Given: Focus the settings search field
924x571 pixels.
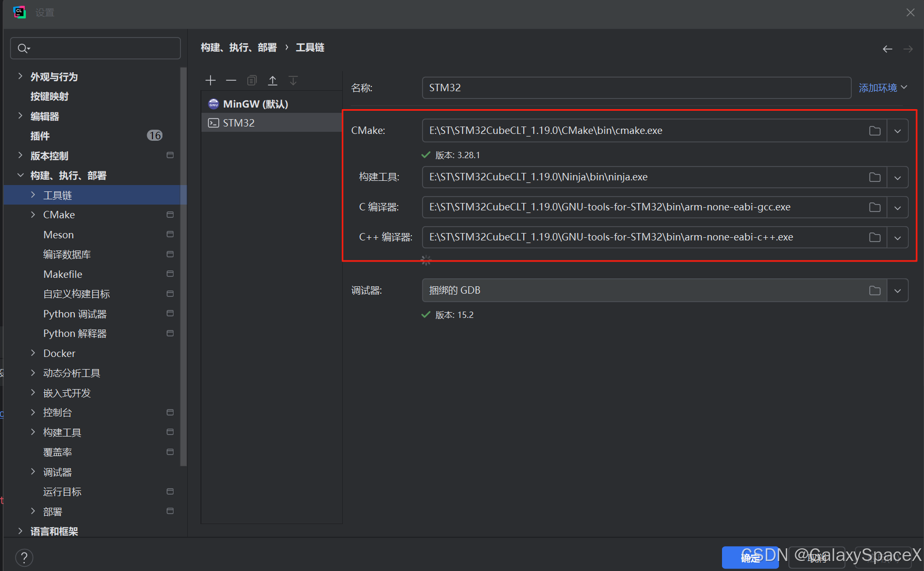Looking at the screenshot, I should click(x=95, y=49).
